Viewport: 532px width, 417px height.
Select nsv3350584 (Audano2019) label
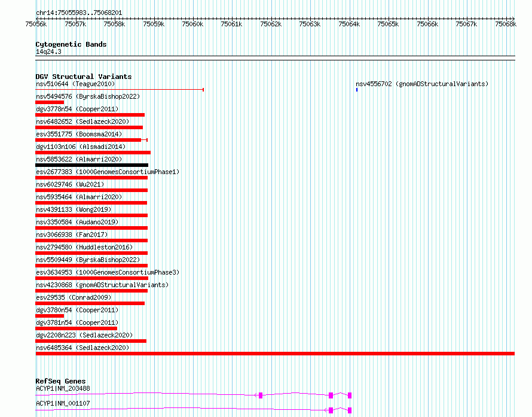click(x=77, y=222)
